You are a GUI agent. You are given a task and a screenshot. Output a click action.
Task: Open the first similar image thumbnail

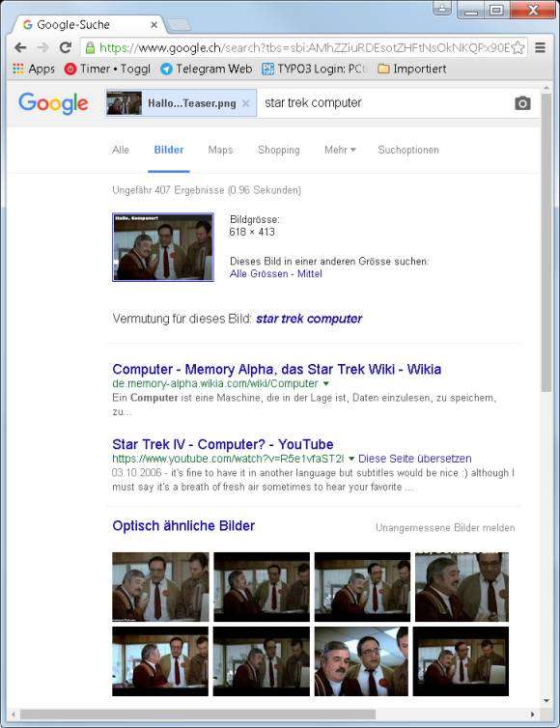(x=160, y=587)
